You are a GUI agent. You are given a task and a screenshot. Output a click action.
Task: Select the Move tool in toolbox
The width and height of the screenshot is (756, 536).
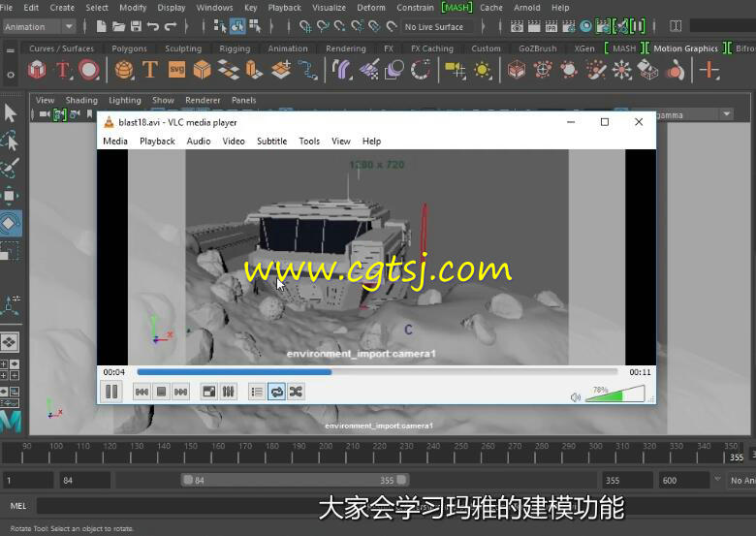tap(10, 196)
